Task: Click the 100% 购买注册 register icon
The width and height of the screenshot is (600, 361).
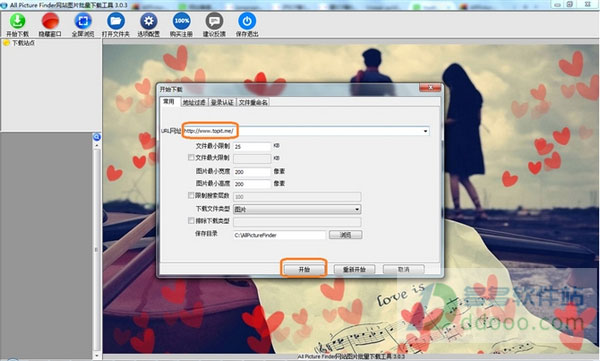Action: (181, 21)
